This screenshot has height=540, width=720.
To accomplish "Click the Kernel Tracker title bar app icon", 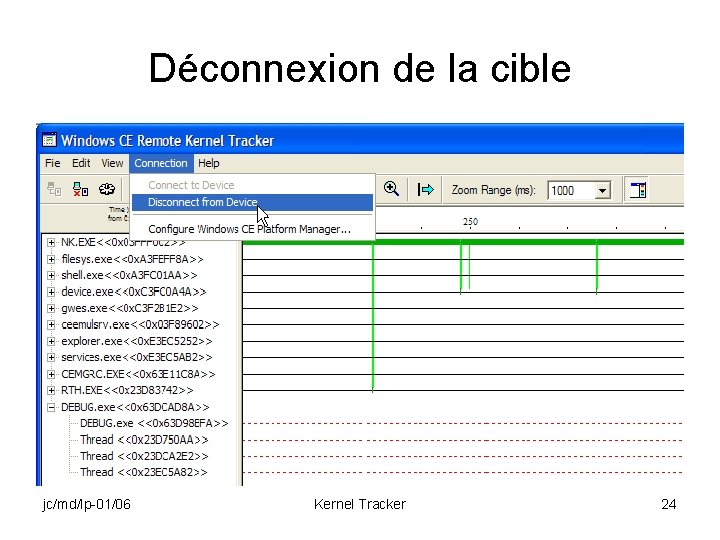I will (49, 140).
